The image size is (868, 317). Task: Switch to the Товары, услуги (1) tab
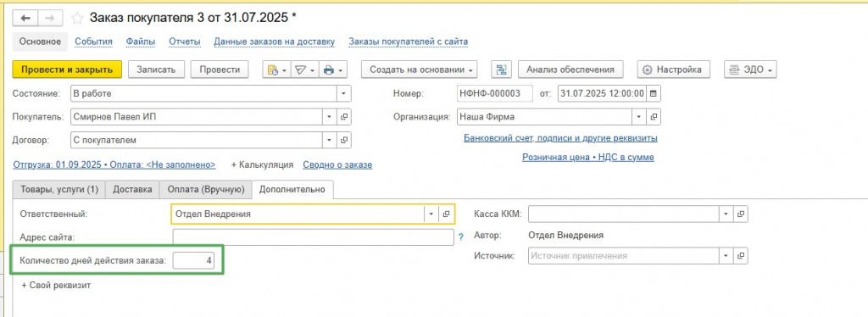pos(59,189)
